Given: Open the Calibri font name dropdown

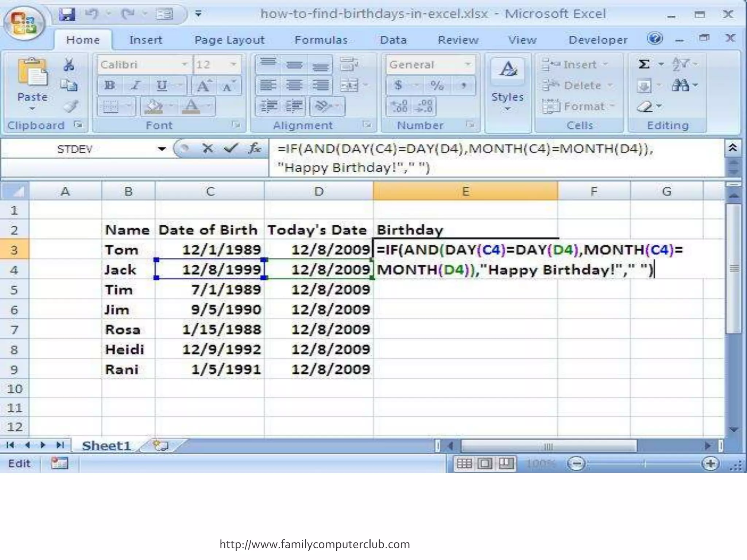Looking at the screenshot, I should point(185,65).
